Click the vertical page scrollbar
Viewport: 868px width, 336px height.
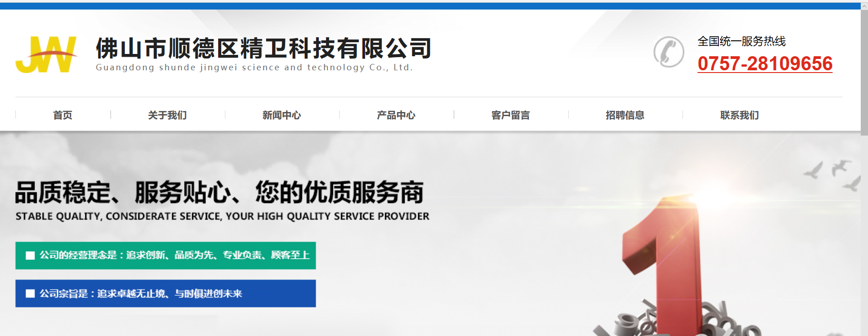864,68
